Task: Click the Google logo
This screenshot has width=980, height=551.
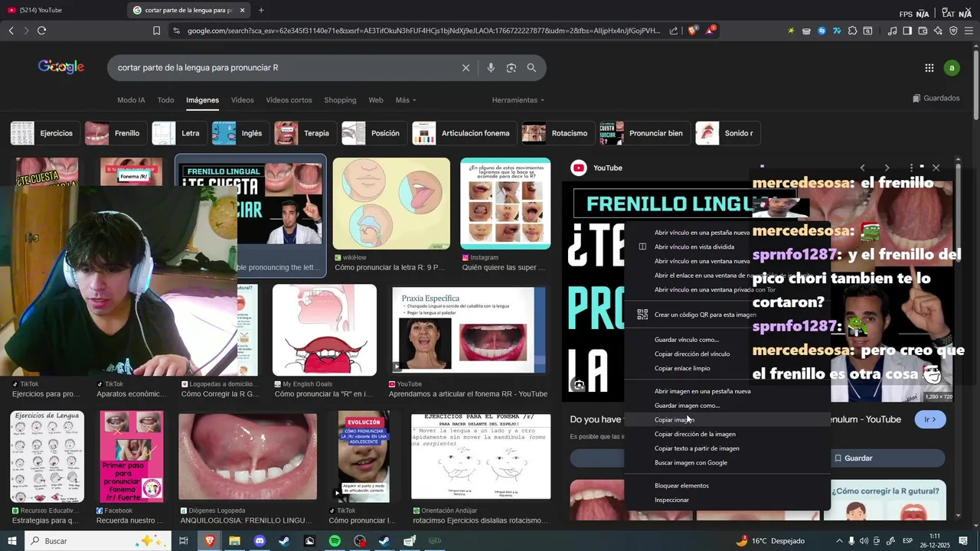Action: pos(61,67)
